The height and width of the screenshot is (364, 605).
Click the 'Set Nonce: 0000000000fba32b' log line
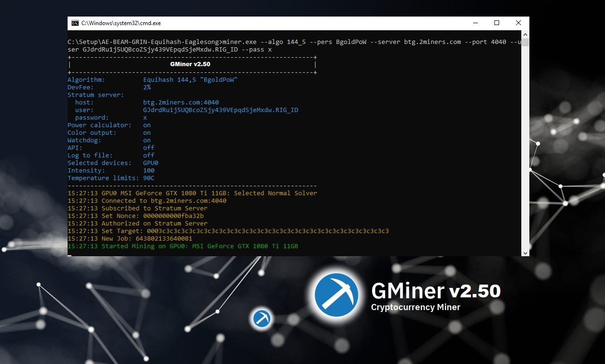tap(136, 216)
